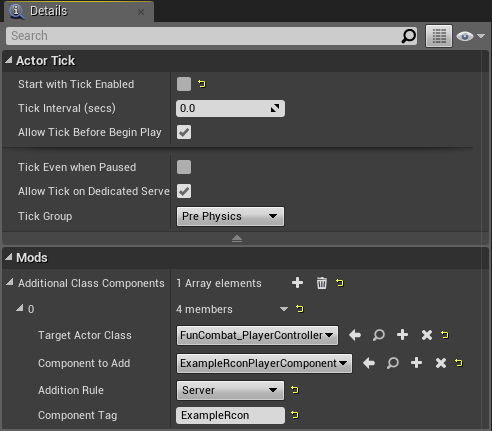The image size is (492, 431).
Task: Close the Details tab
Action: [x=141, y=12]
